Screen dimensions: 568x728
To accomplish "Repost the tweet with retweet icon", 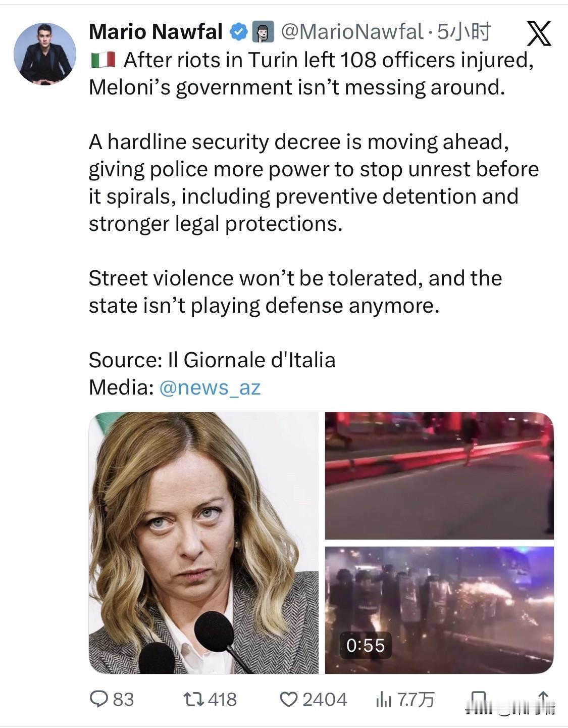I will coord(193,699).
